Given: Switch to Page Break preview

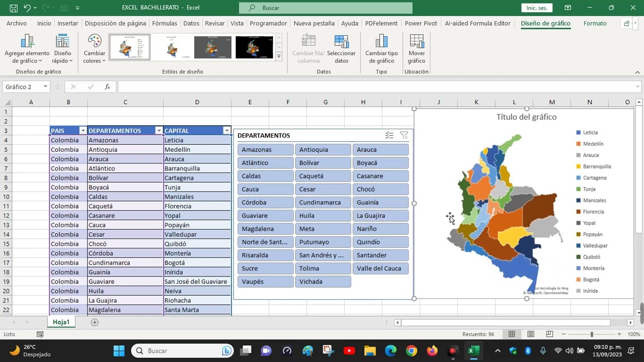Looking at the screenshot, I should [549, 334].
